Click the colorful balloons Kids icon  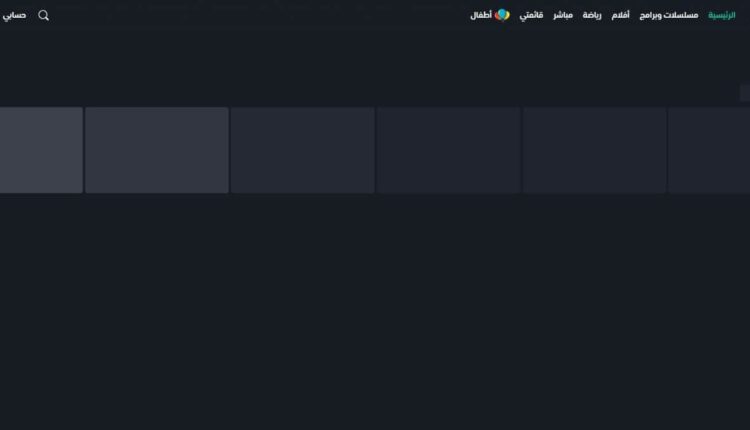click(502, 15)
